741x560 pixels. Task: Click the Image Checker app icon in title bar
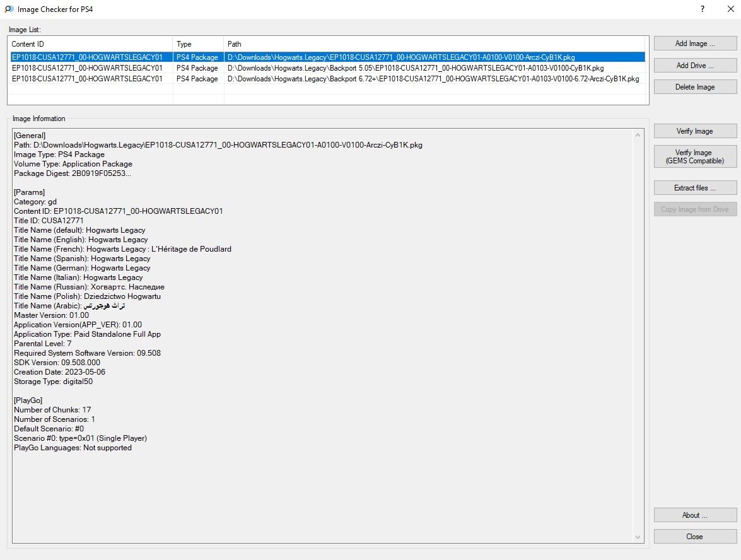9,9
